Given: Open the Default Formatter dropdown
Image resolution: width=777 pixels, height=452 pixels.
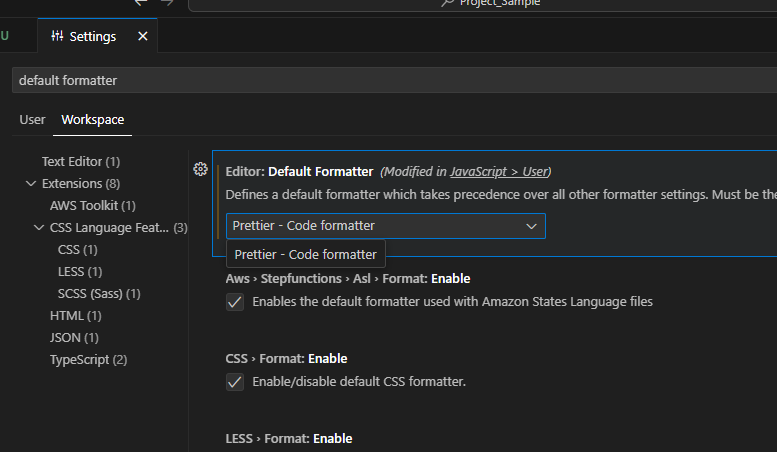Looking at the screenshot, I should coord(386,226).
